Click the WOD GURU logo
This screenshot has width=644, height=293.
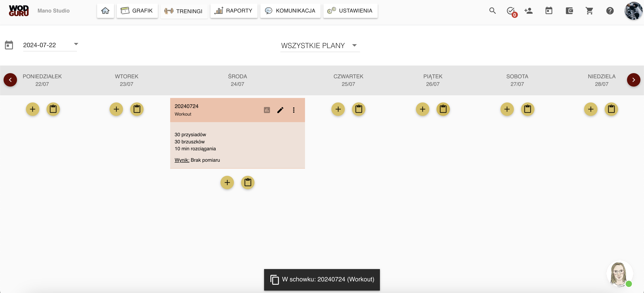coord(19,11)
